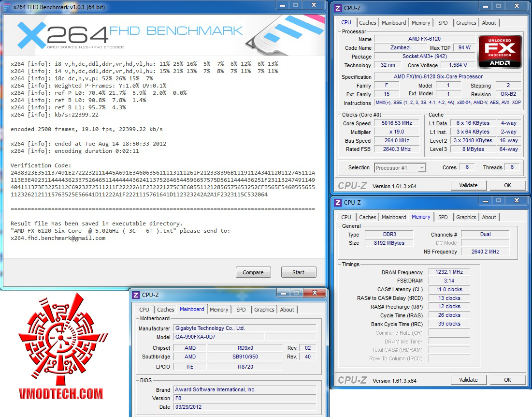This screenshot has height=417, width=532.
Task: Click OK in Memory CPU-Z window
Action: (x=507, y=380)
